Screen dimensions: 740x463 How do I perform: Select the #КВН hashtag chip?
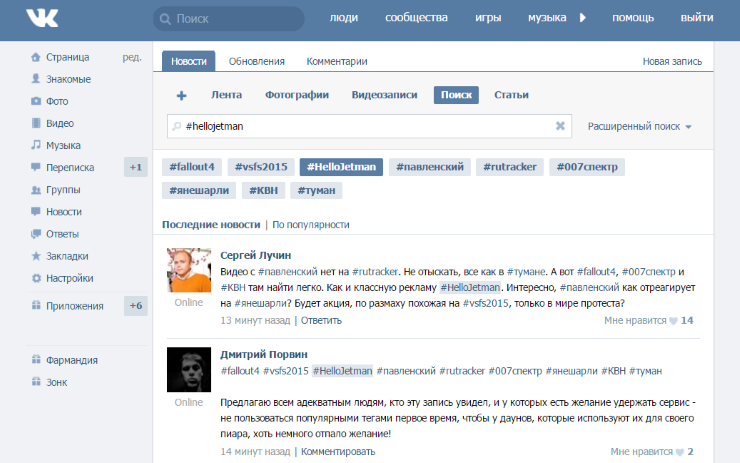(x=263, y=191)
